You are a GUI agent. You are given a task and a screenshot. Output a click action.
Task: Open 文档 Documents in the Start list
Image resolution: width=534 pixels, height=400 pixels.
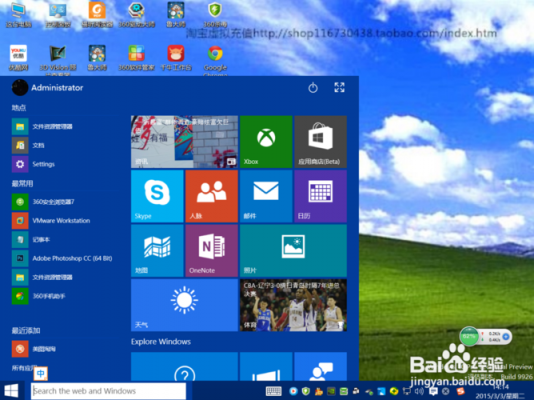point(28,145)
